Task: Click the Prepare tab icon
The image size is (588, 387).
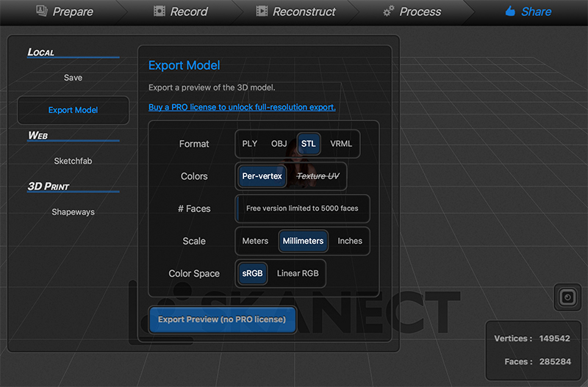Action: [42, 10]
